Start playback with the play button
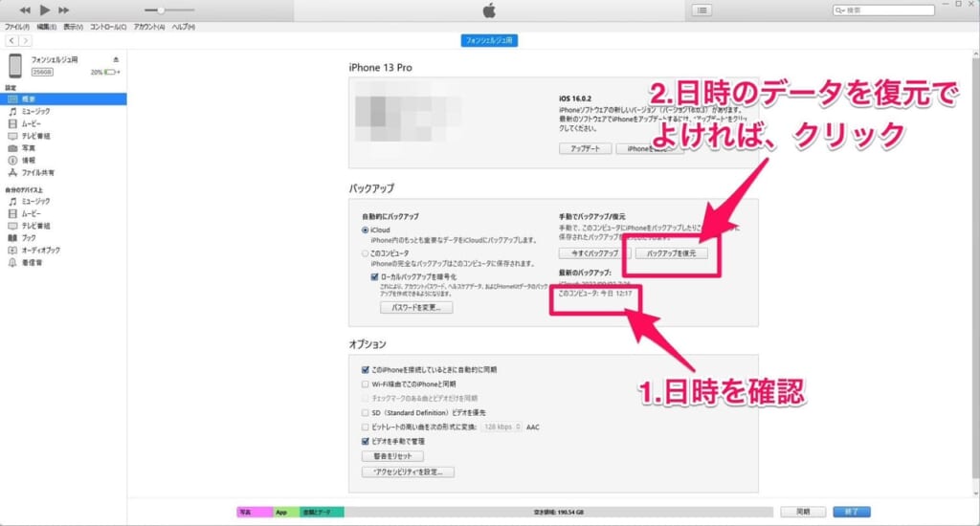Viewport: 980px width, 526px height. (45, 10)
